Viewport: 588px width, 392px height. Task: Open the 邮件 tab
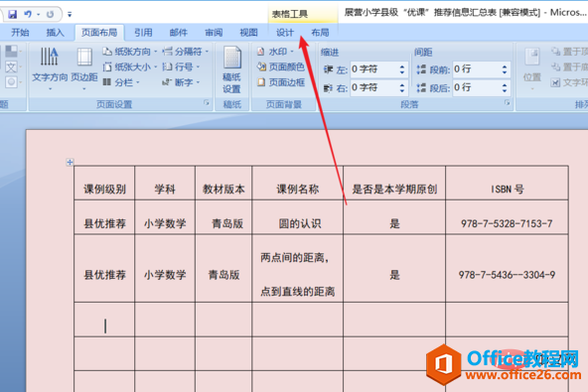pyautogui.click(x=179, y=33)
